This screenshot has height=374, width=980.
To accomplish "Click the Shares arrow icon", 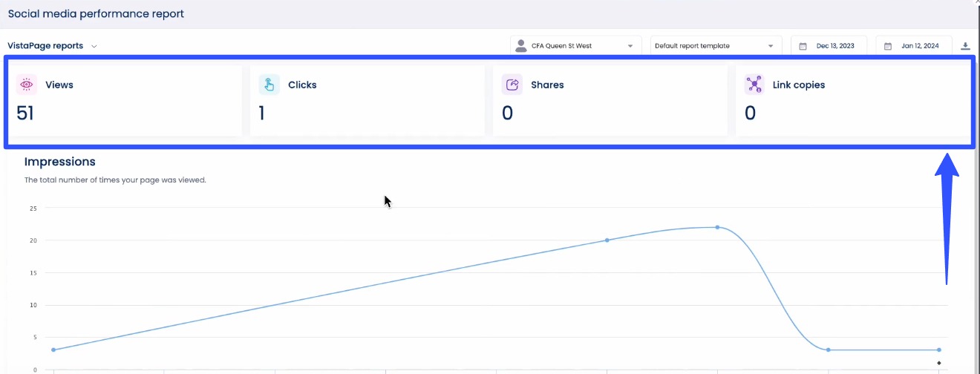I will pyautogui.click(x=512, y=85).
